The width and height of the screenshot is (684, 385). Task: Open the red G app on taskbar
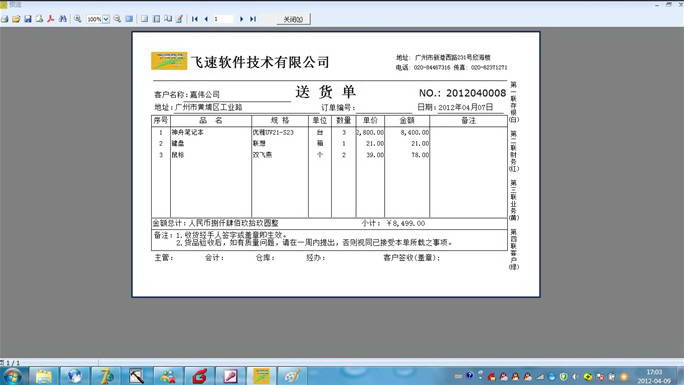point(199,376)
